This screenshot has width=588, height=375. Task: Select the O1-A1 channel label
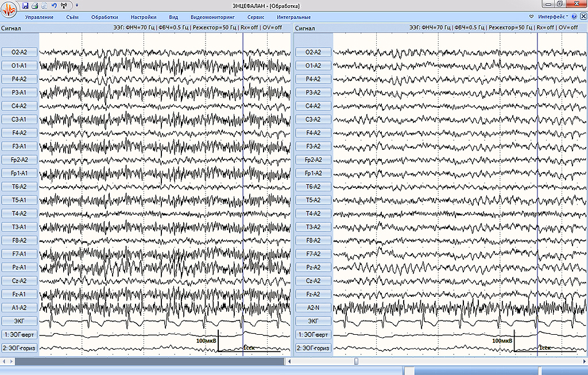pos(20,65)
